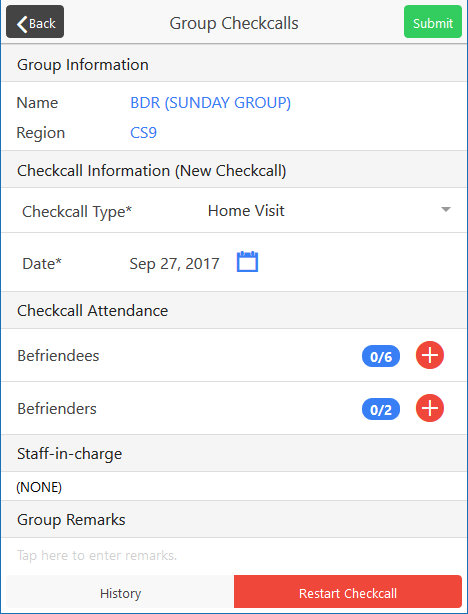Viewport: 468px width, 614px height.
Task: Select the Befriendees attendance row
Action: (x=234, y=355)
